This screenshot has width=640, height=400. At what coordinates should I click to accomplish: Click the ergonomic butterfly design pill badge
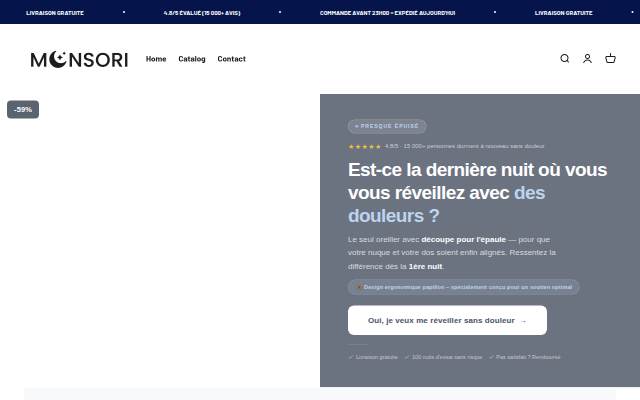coord(463,287)
